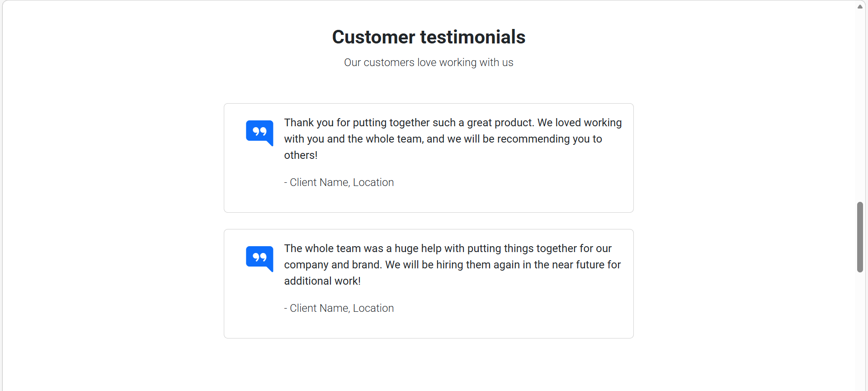Click the blue quote icon in first testimonial
Viewport: 868px width, 391px height.
[x=259, y=133]
